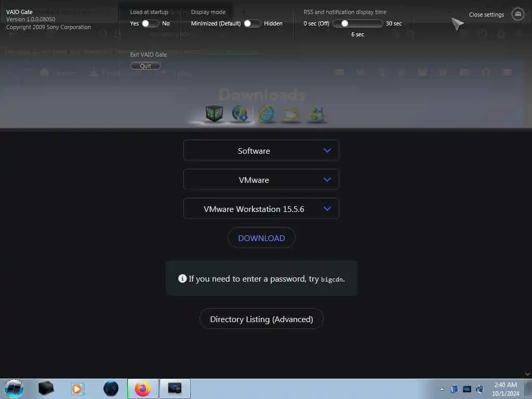Open the dark globe taskbar icon
The width and height of the screenshot is (532, 399).
pos(111,389)
